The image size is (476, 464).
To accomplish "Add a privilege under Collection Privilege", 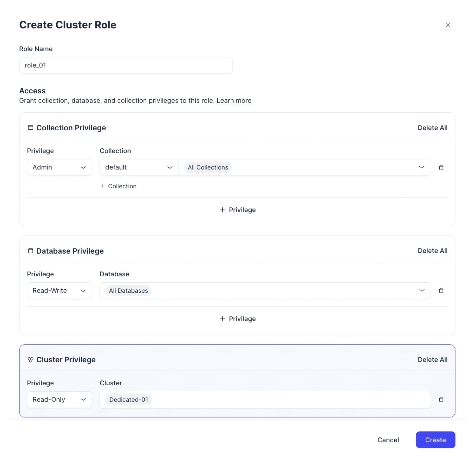I will pyautogui.click(x=238, y=210).
